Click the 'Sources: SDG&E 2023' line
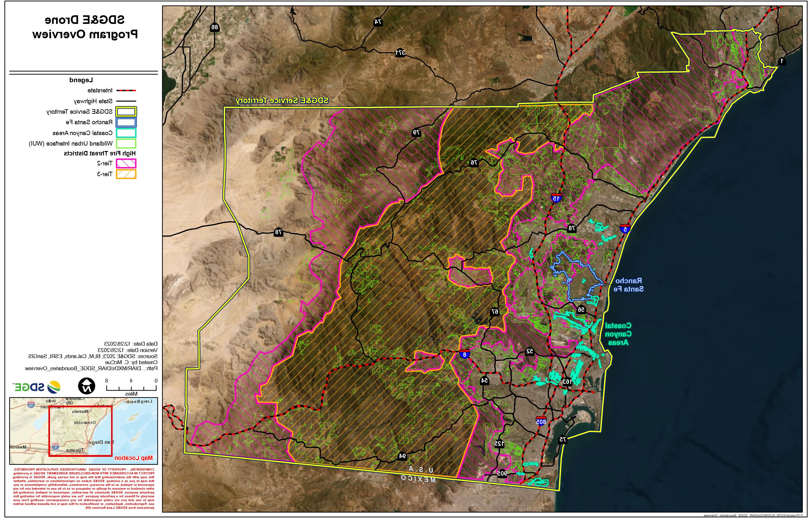Viewport: 812px width, 518px height. (93, 356)
